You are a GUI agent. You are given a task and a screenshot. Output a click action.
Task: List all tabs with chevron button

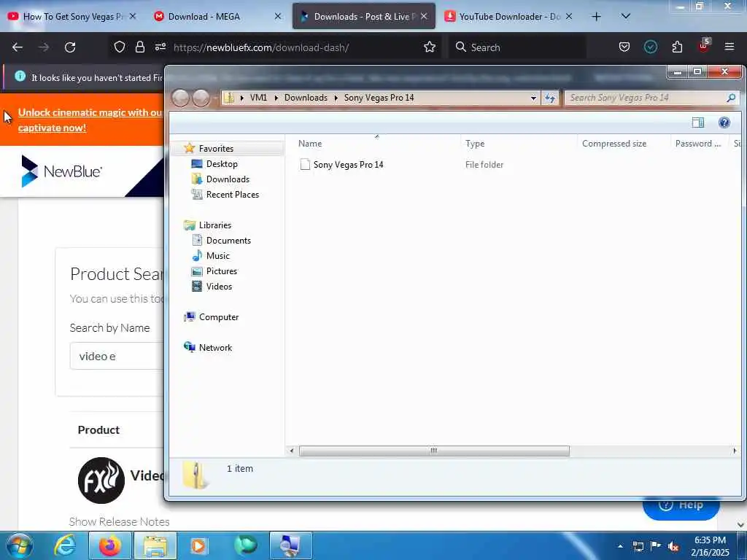pyautogui.click(x=625, y=16)
